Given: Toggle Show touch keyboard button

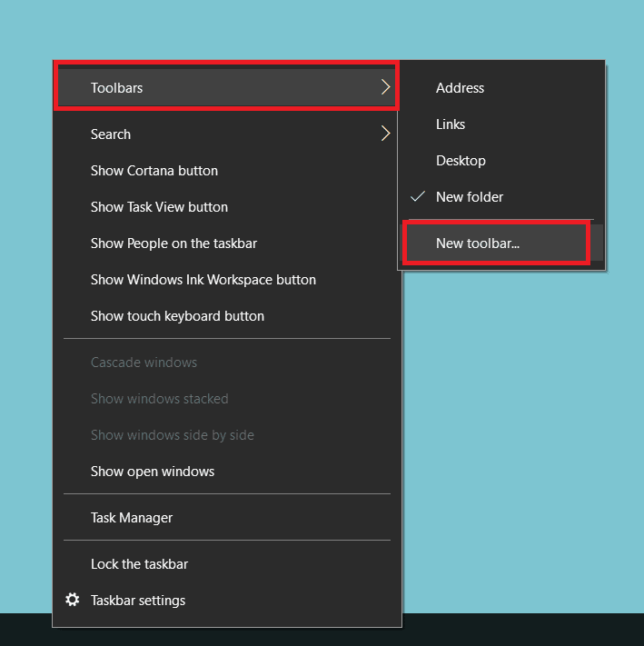Looking at the screenshot, I should [225, 315].
